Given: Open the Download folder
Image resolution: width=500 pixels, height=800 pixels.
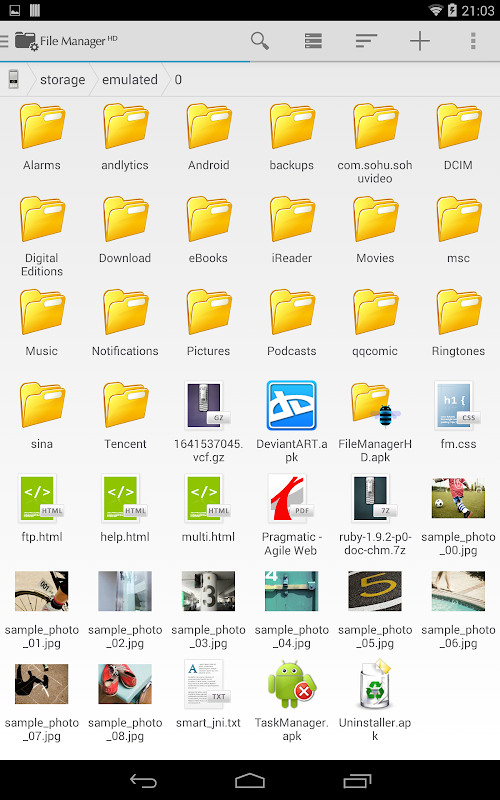Looking at the screenshot, I should pos(125,230).
